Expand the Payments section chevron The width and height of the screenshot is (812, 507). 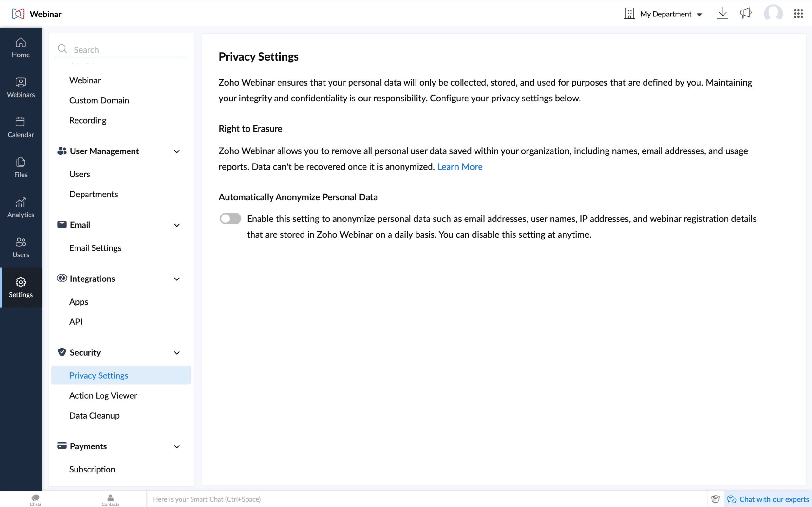177,446
